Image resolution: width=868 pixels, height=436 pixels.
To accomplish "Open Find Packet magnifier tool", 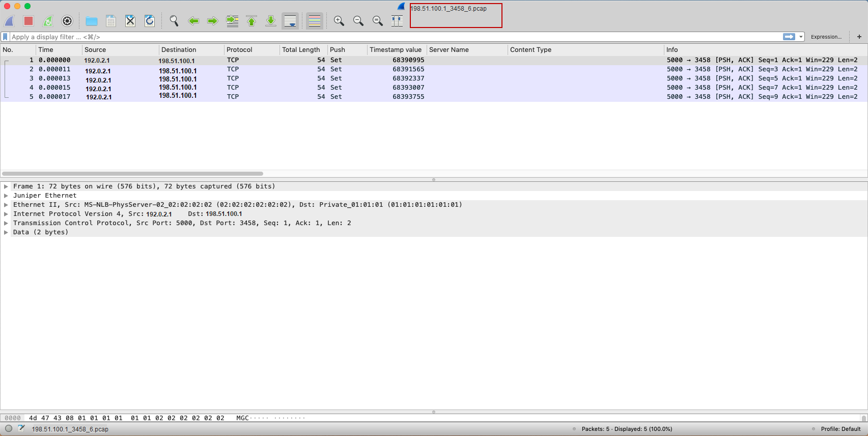I will click(174, 21).
